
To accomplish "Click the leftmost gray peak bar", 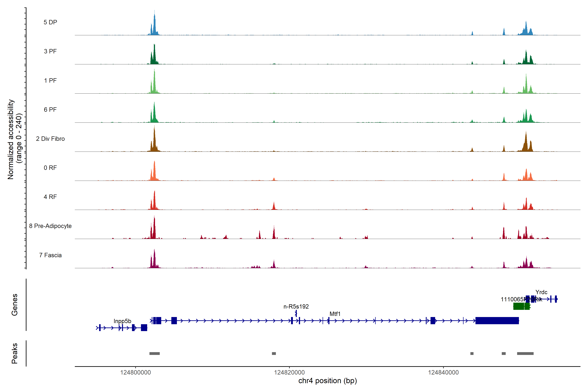I will click(x=155, y=353).
